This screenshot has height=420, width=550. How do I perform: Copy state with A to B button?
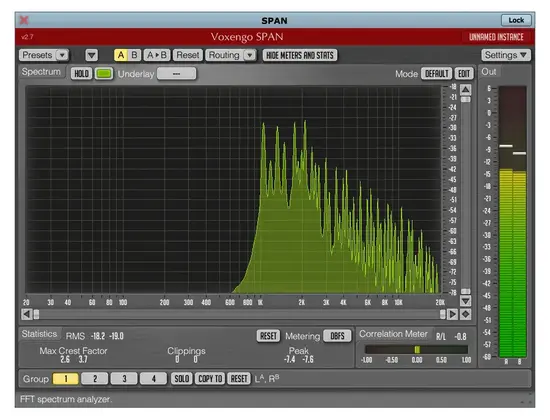pos(157,55)
